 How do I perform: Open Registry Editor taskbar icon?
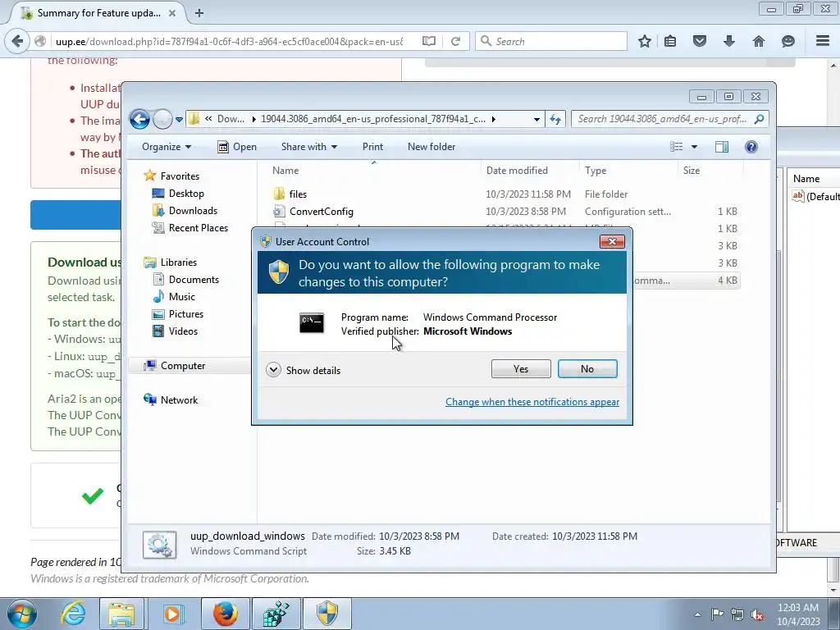(276, 614)
